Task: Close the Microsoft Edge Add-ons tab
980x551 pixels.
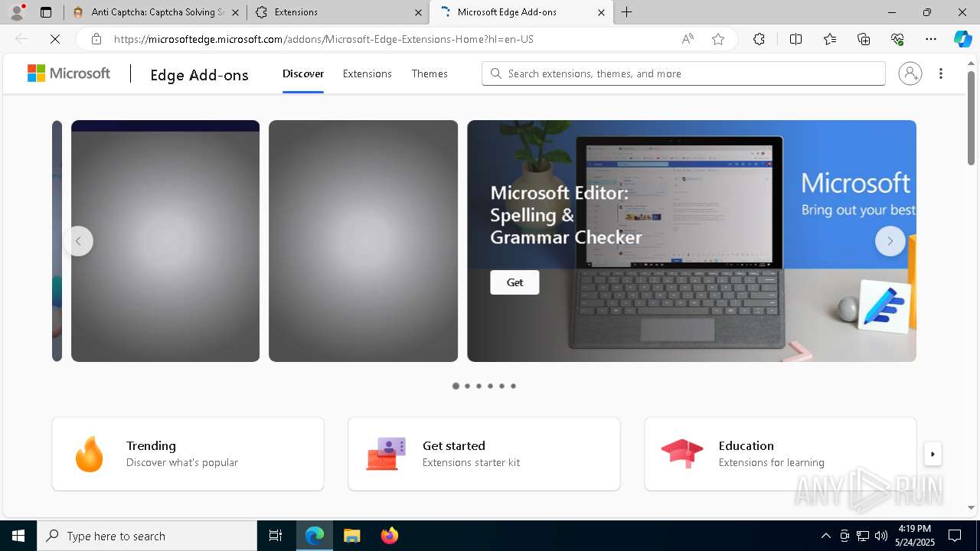Action: click(x=601, y=12)
